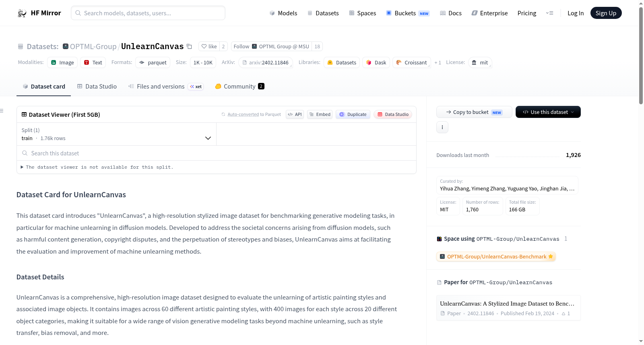
Task: Switch to the Dataset card tab
Action: (x=43, y=86)
